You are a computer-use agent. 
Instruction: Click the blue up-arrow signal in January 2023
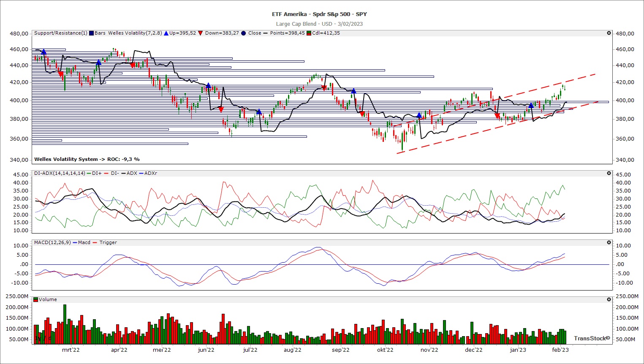[x=531, y=105]
